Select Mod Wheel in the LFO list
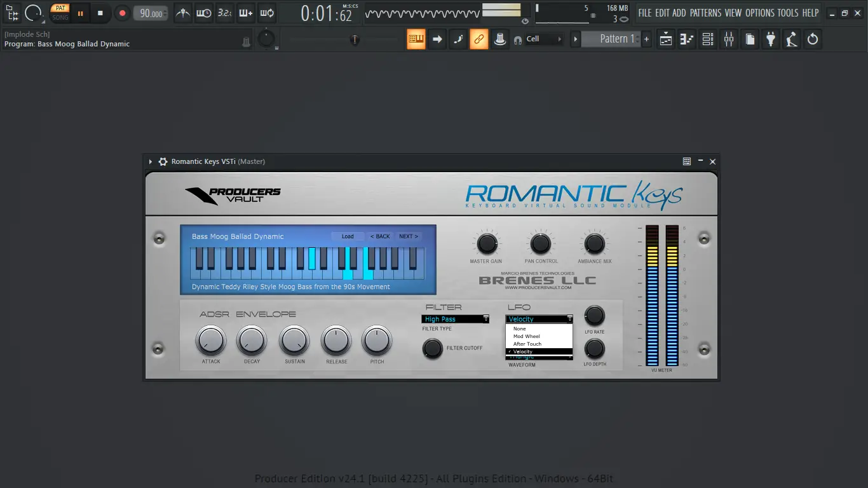The image size is (868, 488). click(x=539, y=336)
